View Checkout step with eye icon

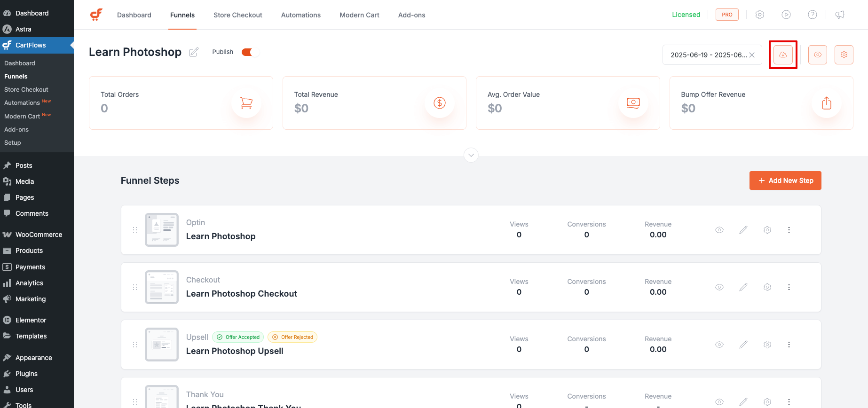(x=719, y=287)
